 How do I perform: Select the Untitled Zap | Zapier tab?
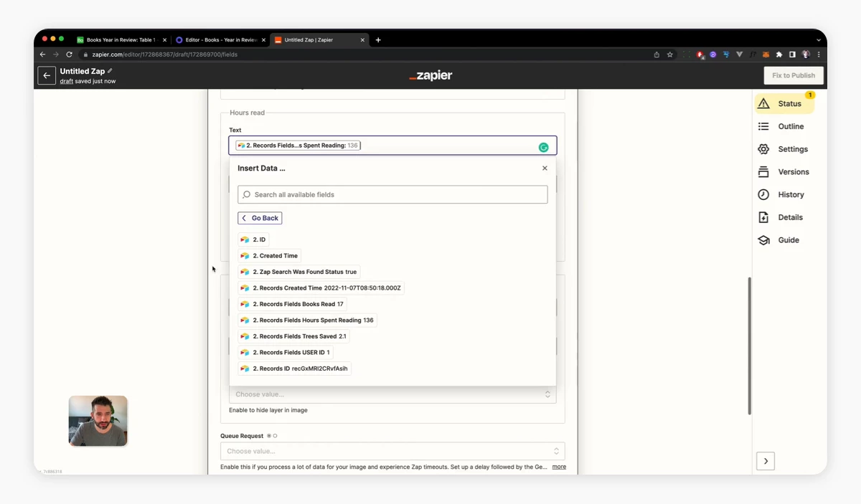(x=319, y=40)
